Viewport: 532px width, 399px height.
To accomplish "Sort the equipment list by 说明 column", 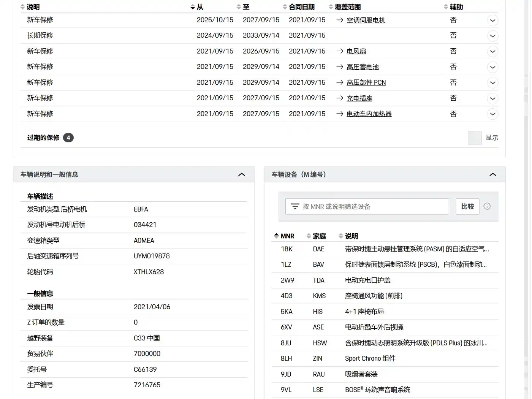I will coord(348,236).
